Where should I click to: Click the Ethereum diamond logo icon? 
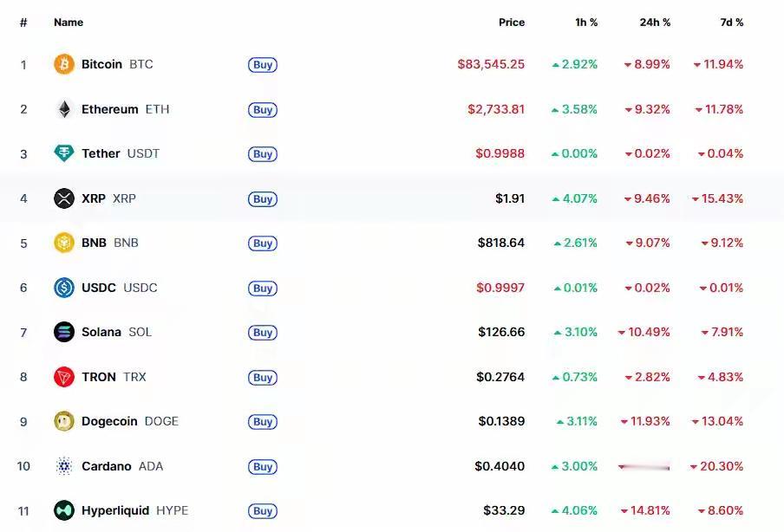pyautogui.click(x=64, y=109)
